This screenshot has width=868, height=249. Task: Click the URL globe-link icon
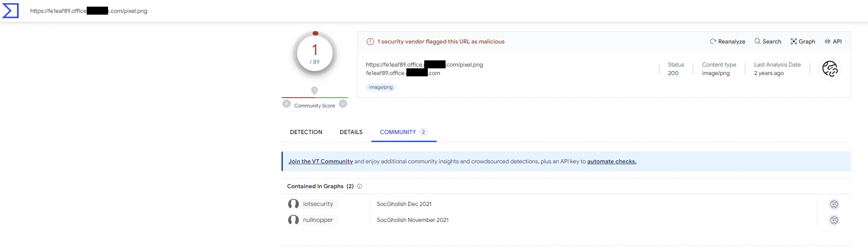tap(830, 69)
